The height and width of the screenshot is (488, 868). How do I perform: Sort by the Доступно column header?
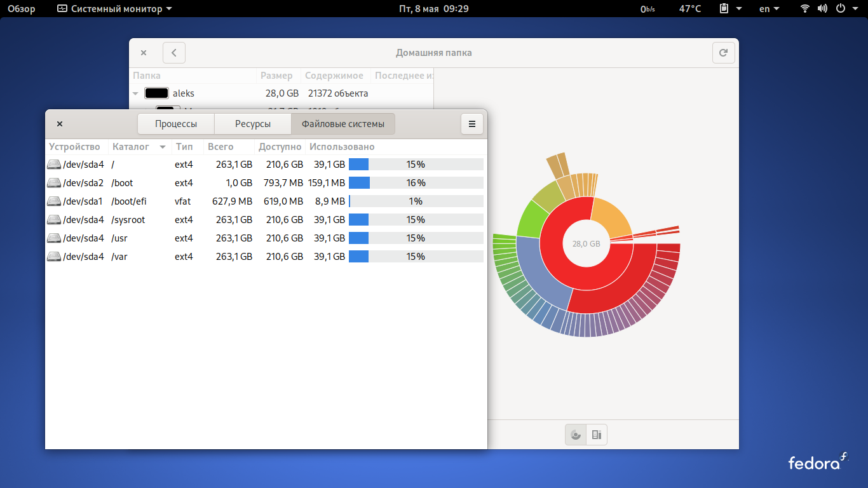tap(280, 147)
